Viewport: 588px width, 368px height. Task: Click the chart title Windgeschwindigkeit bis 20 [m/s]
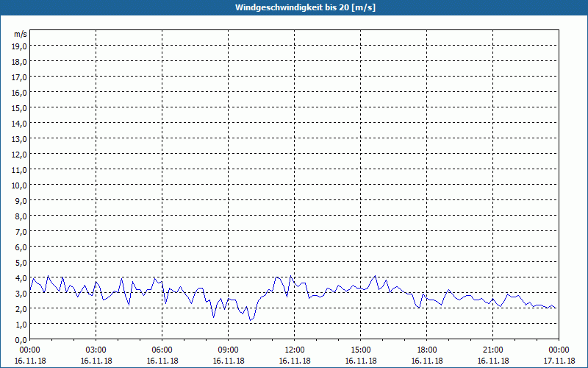(305, 7)
